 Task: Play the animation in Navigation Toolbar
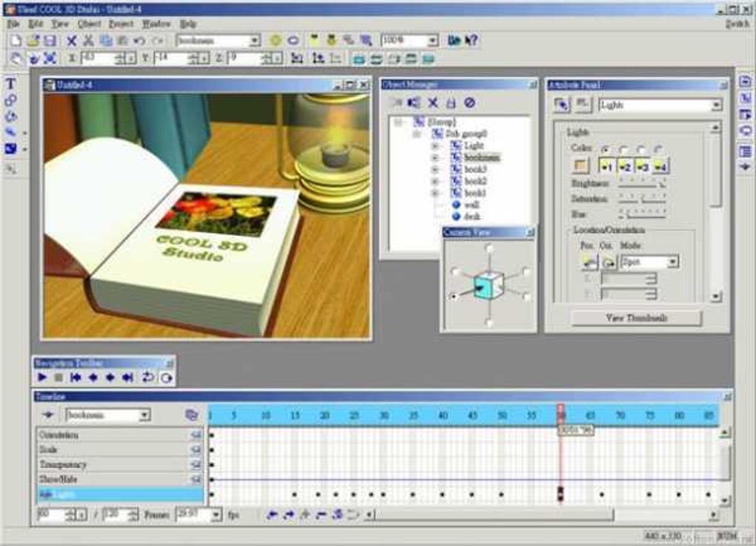(42, 377)
